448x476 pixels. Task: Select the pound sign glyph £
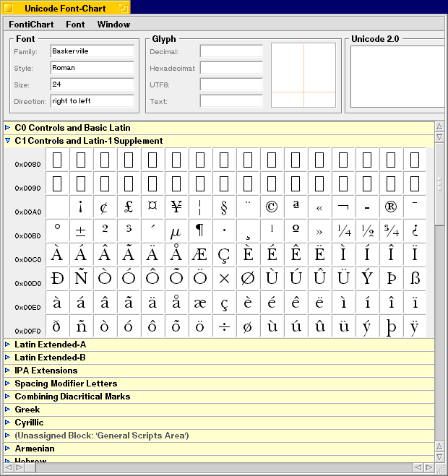(129, 207)
